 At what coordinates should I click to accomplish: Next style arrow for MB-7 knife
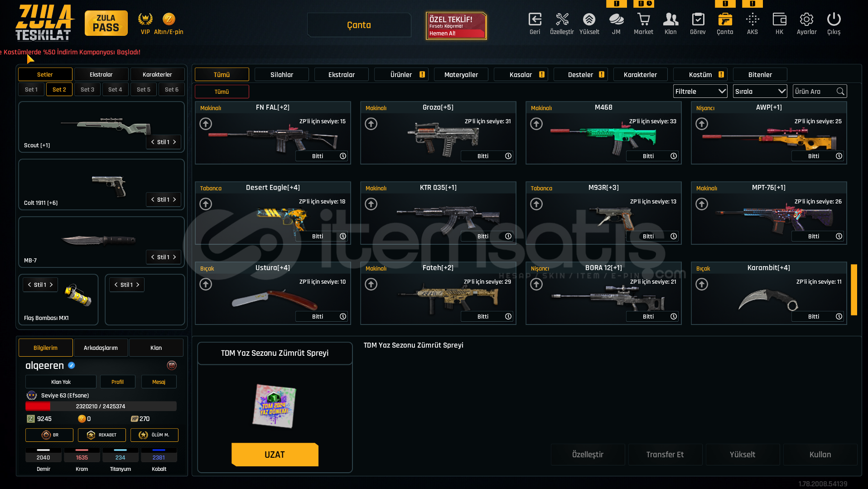[174, 257]
